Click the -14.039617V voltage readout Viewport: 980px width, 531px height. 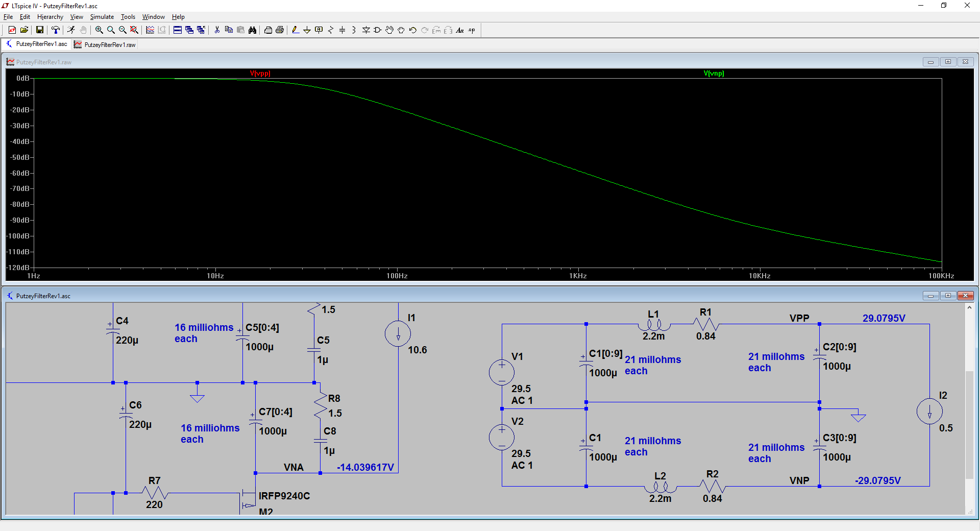365,467
